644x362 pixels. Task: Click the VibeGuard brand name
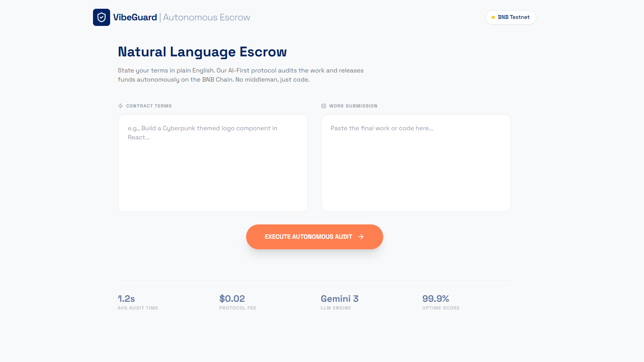coord(135,18)
